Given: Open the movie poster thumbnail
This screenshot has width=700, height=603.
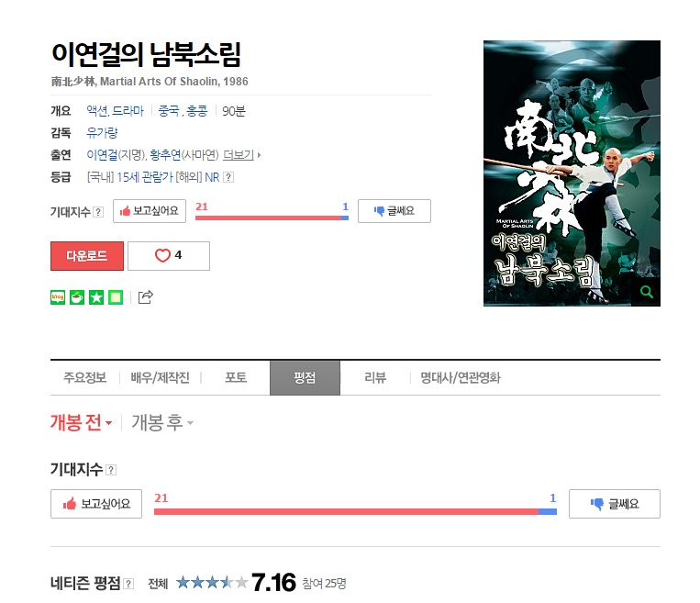Looking at the screenshot, I should point(572,173).
